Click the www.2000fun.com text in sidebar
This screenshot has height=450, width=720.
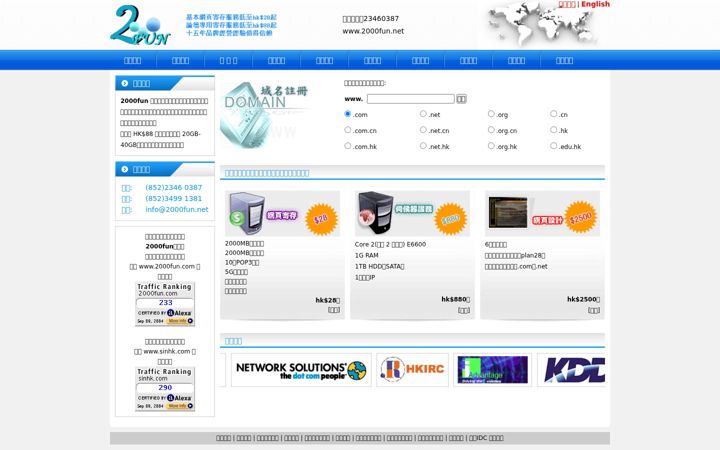click(x=167, y=266)
